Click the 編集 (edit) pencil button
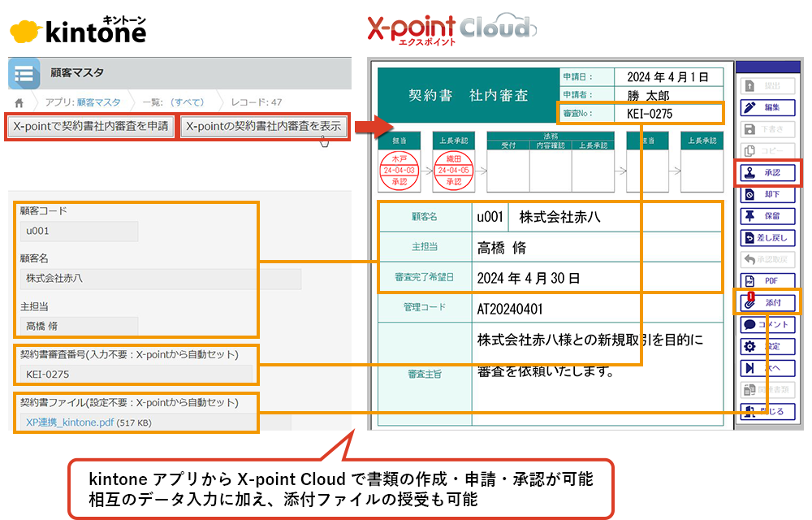 [767, 107]
